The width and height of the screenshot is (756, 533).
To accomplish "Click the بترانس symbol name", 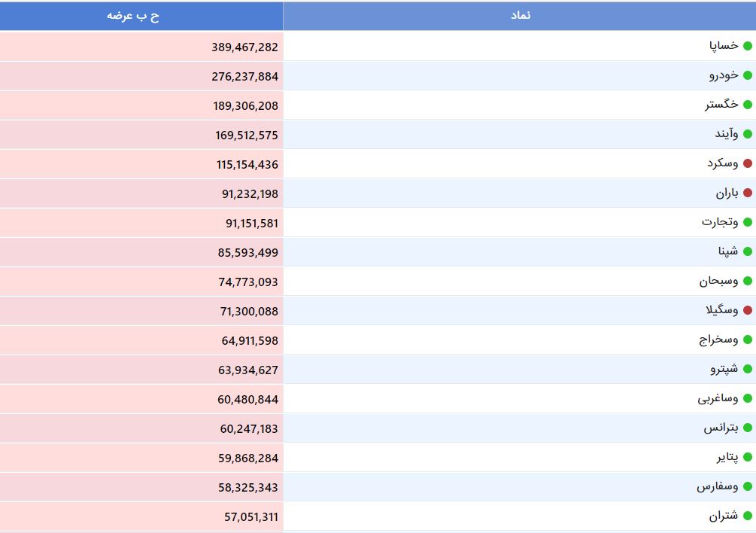I will coord(721,428).
